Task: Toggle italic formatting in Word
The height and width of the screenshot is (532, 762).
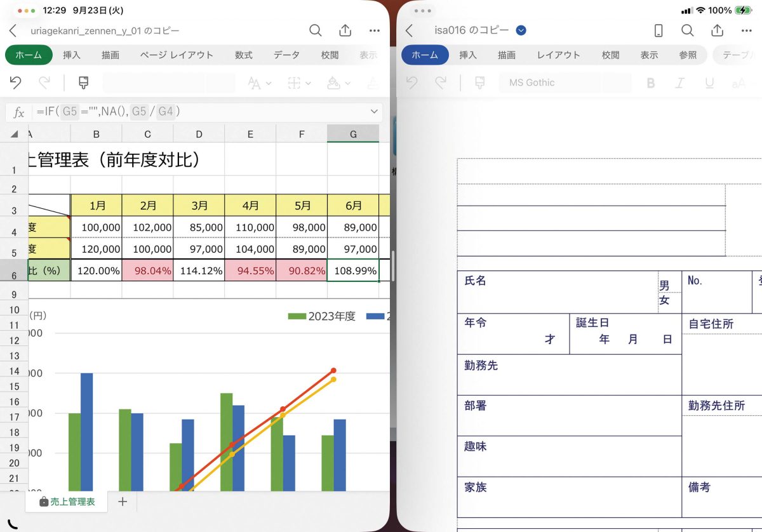Action: click(x=680, y=83)
